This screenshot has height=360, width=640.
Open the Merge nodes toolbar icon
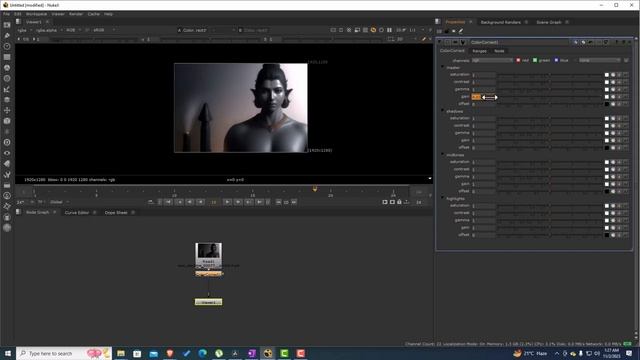[7, 100]
